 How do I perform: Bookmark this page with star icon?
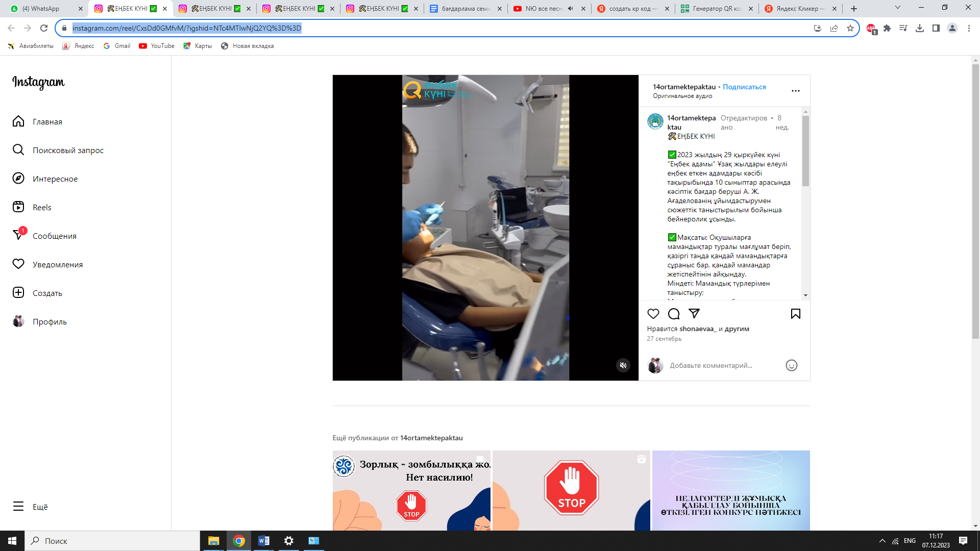tap(850, 28)
